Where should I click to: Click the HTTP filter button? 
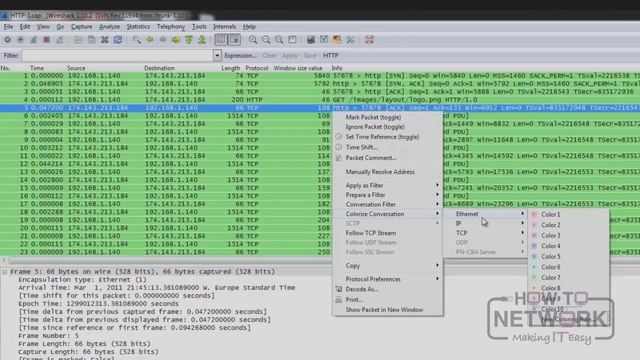[331, 56]
